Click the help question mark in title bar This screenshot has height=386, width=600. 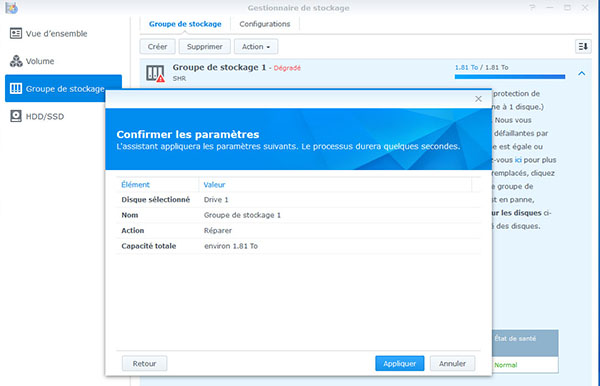click(532, 8)
